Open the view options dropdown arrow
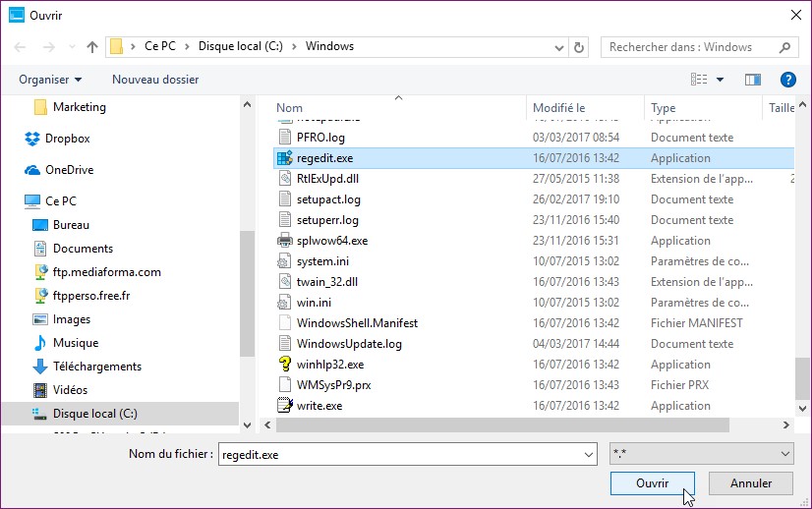 point(720,80)
